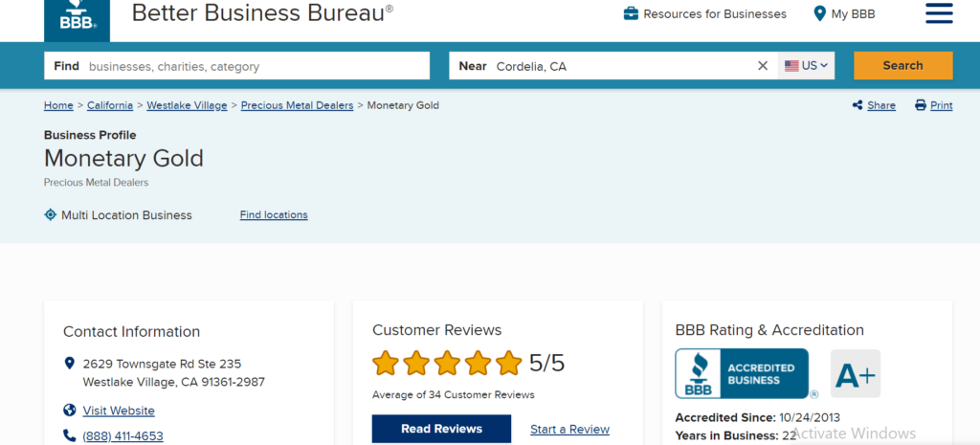Click the printer icon
980x445 pixels.
coord(920,105)
